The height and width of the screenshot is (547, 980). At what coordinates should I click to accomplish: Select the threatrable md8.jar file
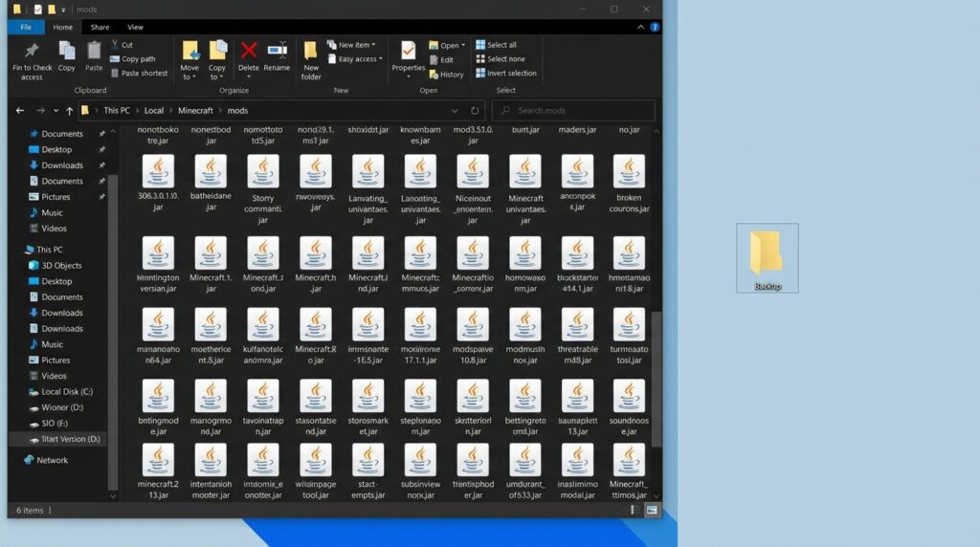[577, 336]
